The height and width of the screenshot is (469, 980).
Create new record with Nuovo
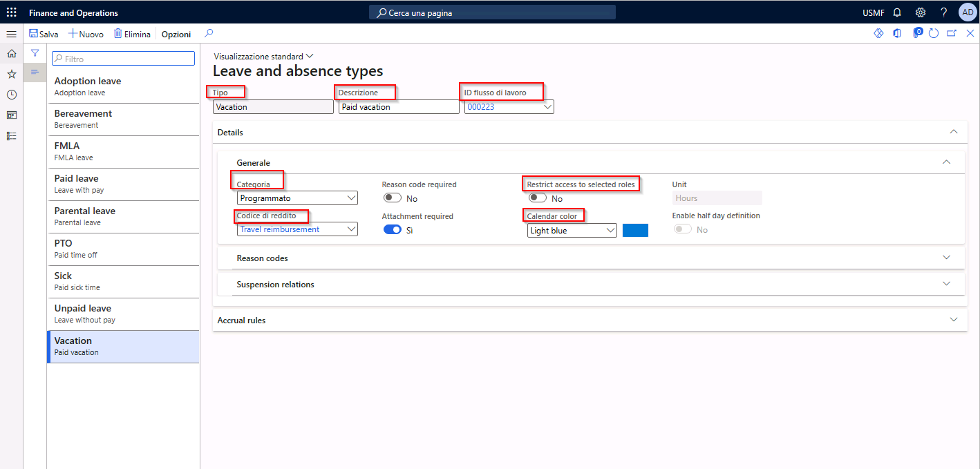click(86, 34)
